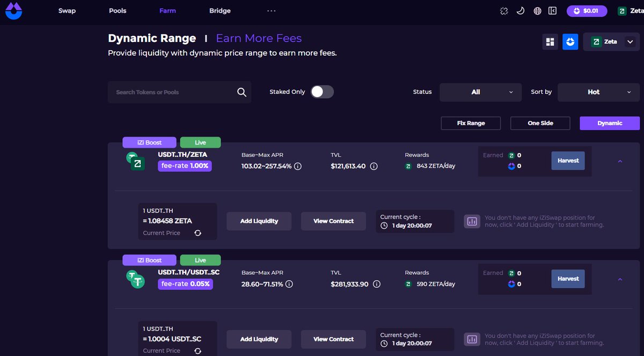Screen dimensions: 644x356
Task: Click the sidebar collapse icon in header
Action: tap(552, 11)
